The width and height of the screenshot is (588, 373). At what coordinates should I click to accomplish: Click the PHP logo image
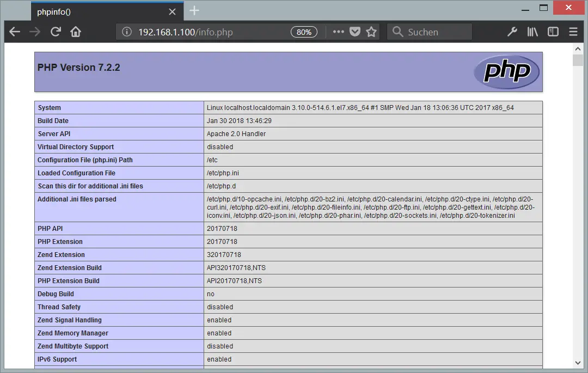[x=507, y=71]
